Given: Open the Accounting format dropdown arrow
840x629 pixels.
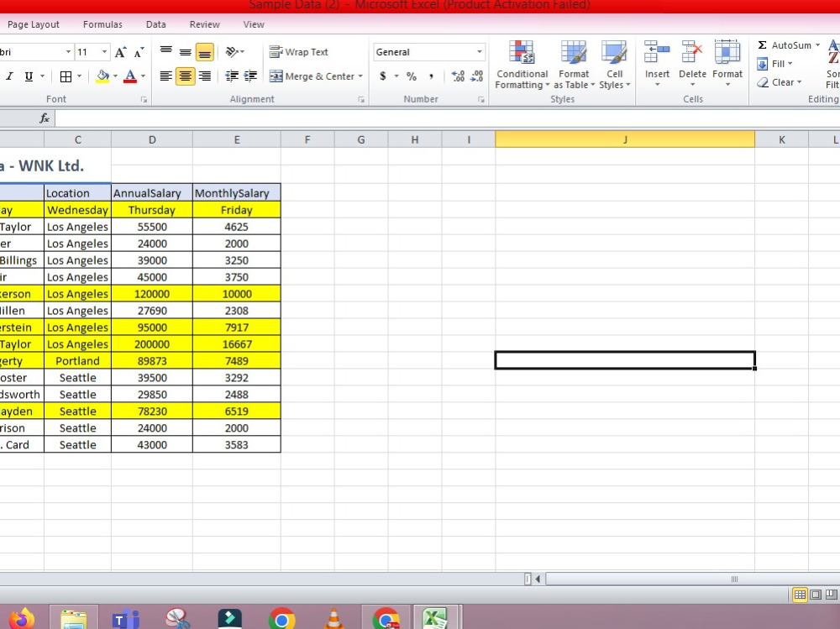Looking at the screenshot, I should (x=396, y=76).
